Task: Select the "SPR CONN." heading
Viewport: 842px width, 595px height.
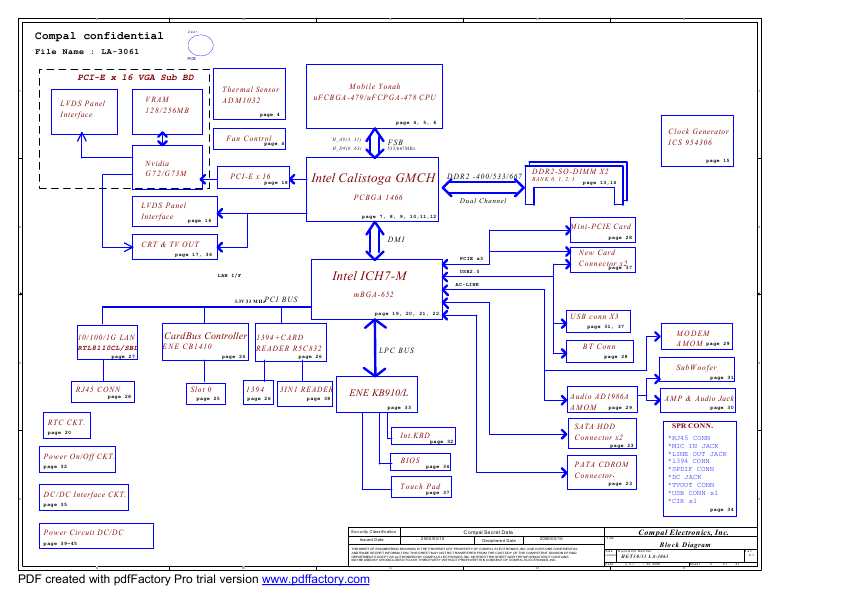Action: coord(692,426)
